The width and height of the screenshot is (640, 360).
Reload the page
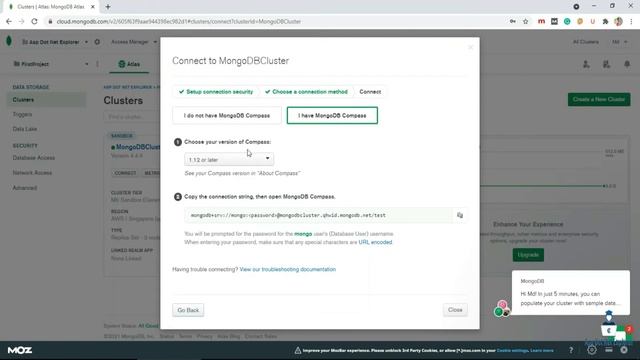pos(34,21)
